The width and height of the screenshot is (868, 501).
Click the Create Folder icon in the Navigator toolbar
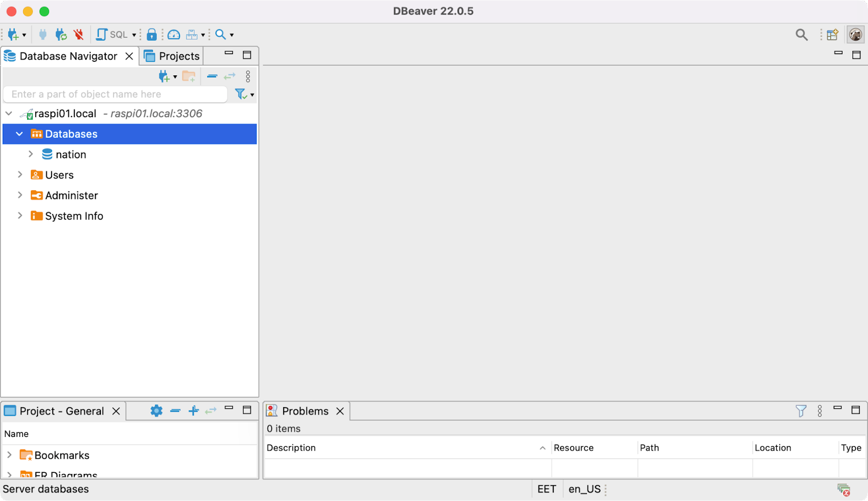click(x=189, y=76)
